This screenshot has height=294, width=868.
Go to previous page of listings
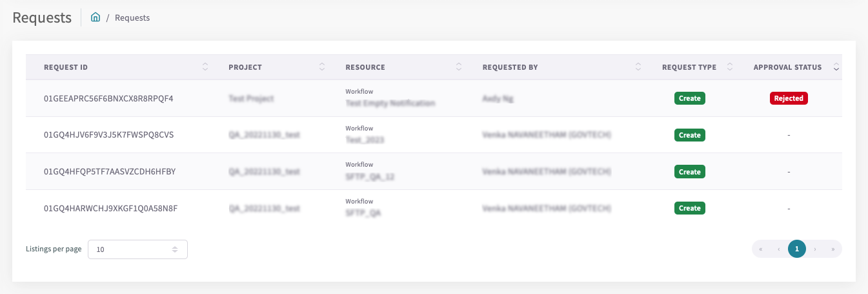779,249
